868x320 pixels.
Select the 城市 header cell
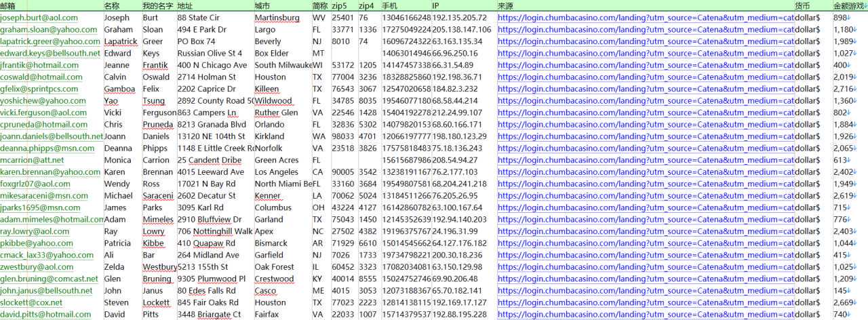262,5
